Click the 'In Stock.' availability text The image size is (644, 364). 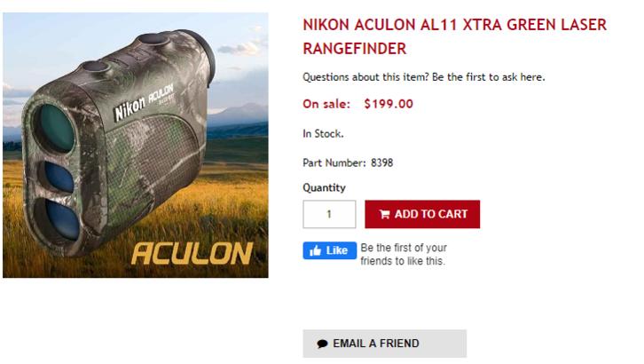click(323, 134)
